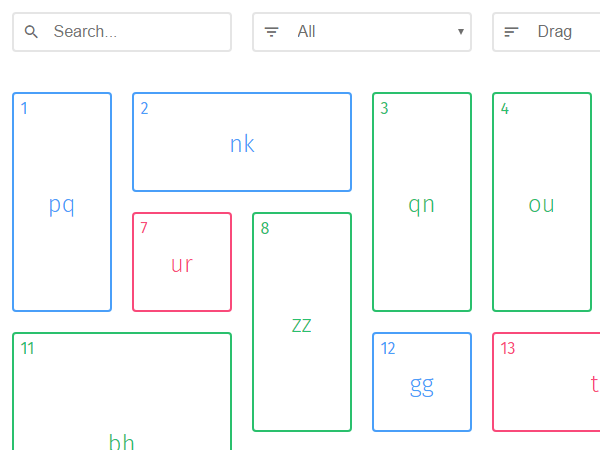The width and height of the screenshot is (600, 450).
Task: Click the sort icon beside Drag
Action: 511,32
